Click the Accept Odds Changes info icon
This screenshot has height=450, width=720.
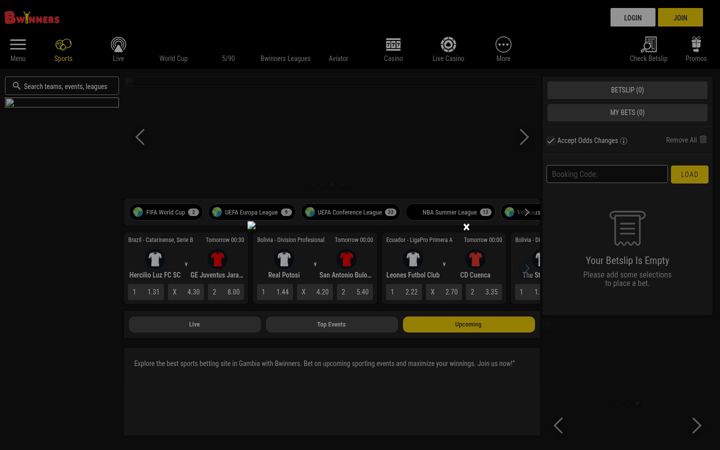tap(624, 141)
